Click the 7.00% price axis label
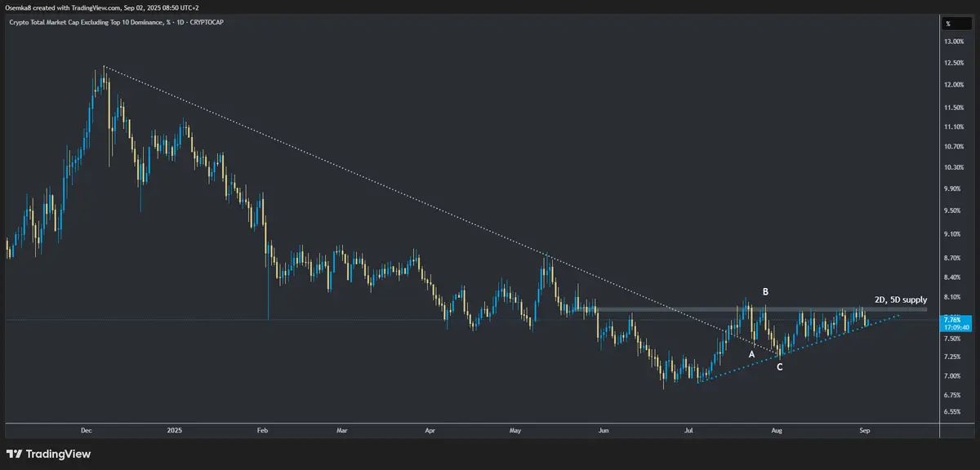Viewport: 980px width, 470px height. pyautogui.click(x=952, y=376)
